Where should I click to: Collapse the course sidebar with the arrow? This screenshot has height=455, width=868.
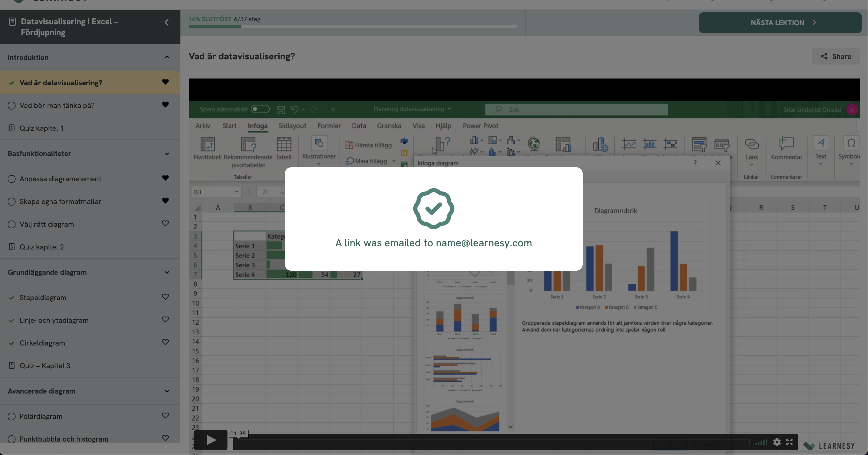click(166, 22)
